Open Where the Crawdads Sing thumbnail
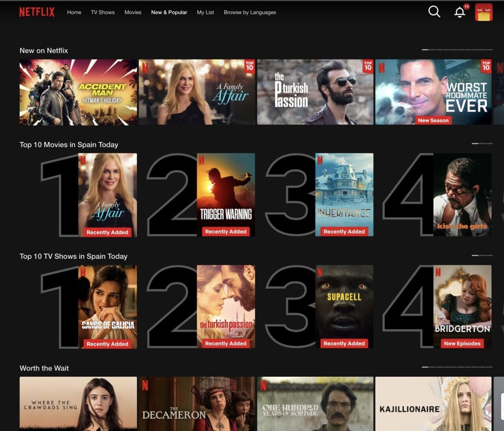Viewport: 504px width, 431px height. (x=78, y=403)
